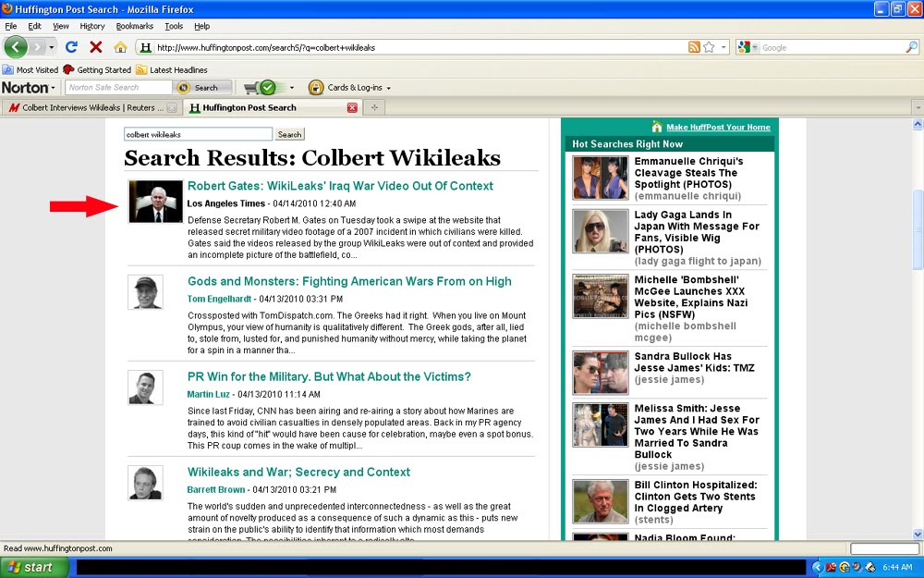Open the Norton logo dropdown menu
Image resolution: width=924 pixels, height=578 pixels.
(x=29, y=87)
